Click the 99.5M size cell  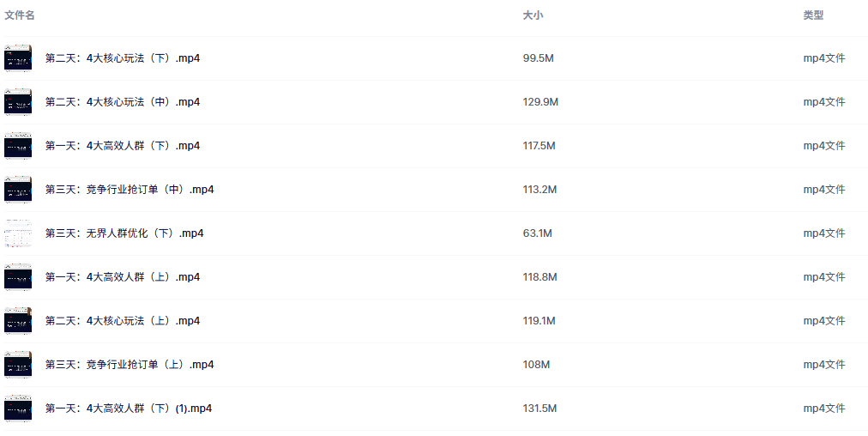(x=538, y=58)
